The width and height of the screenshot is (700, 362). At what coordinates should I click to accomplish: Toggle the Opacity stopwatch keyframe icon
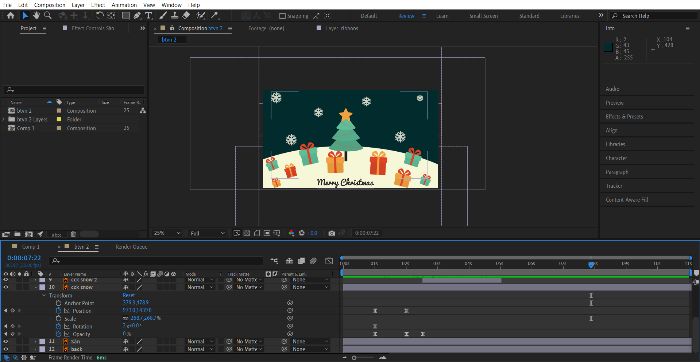[x=58, y=334]
